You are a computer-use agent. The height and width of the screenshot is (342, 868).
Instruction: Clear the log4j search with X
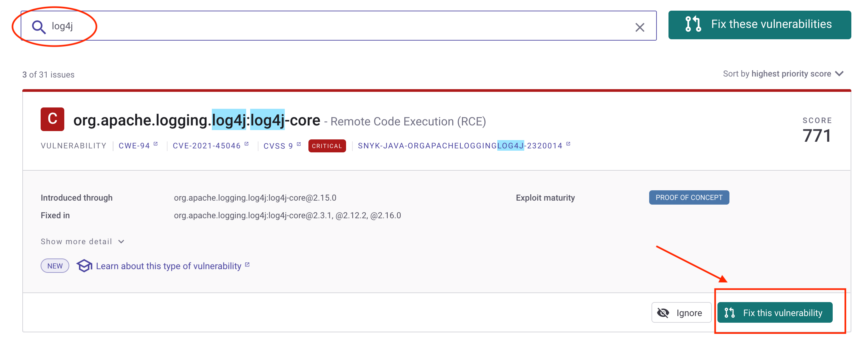click(x=639, y=27)
